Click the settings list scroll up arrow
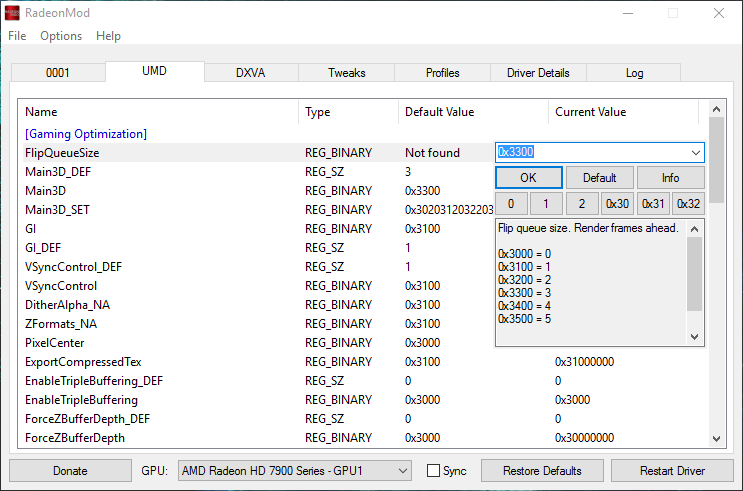This screenshot has height=491, width=743. pyautogui.click(x=716, y=109)
